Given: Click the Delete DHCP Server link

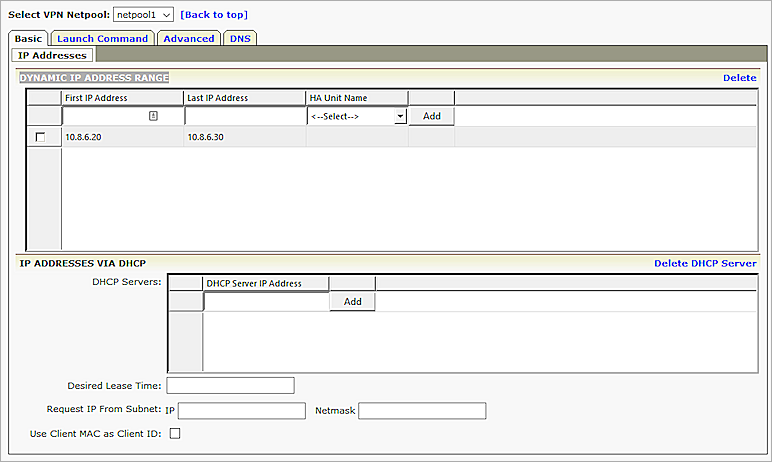Looking at the screenshot, I should [x=704, y=263].
